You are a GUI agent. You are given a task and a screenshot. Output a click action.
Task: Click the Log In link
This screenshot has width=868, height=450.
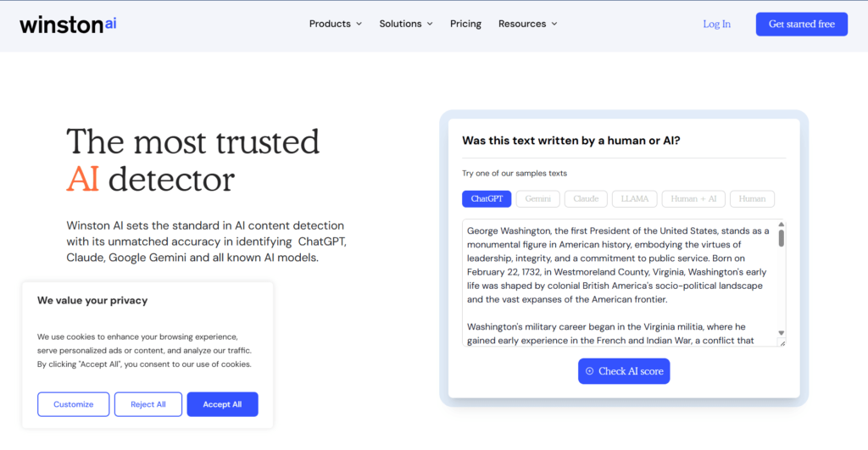click(716, 24)
